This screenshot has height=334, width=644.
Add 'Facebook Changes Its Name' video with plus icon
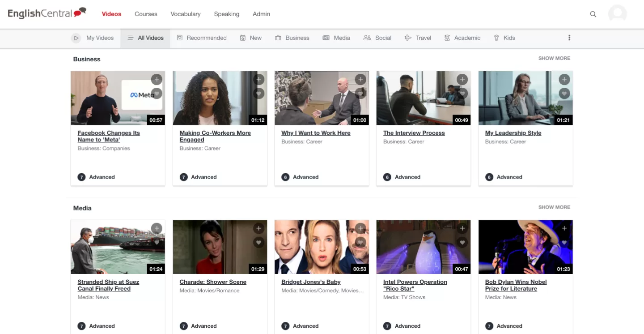point(157,79)
